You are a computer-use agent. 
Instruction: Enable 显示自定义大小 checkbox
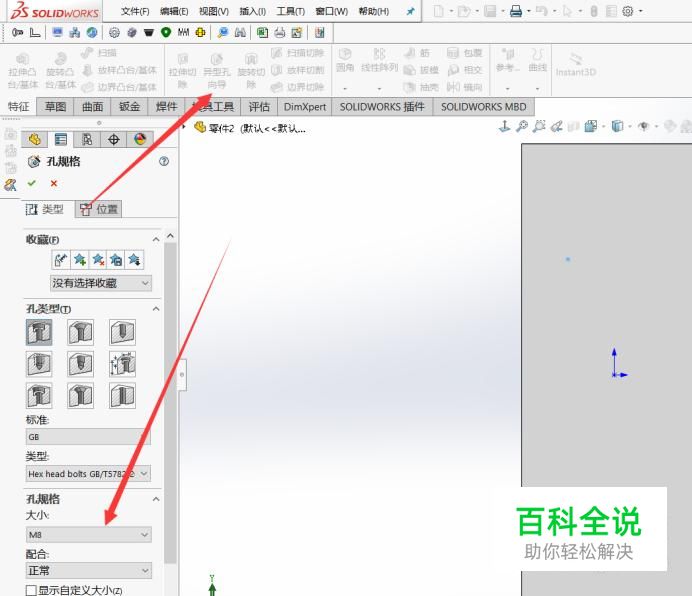click(x=31, y=590)
